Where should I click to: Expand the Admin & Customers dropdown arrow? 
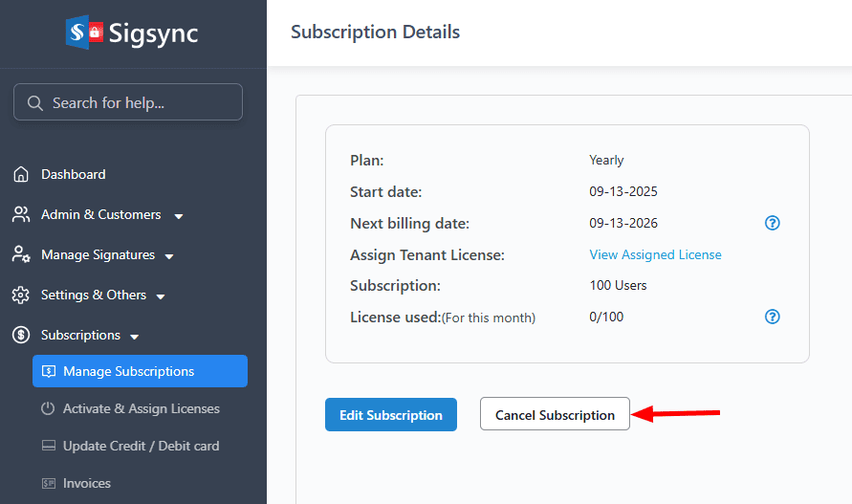(x=179, y=216)
